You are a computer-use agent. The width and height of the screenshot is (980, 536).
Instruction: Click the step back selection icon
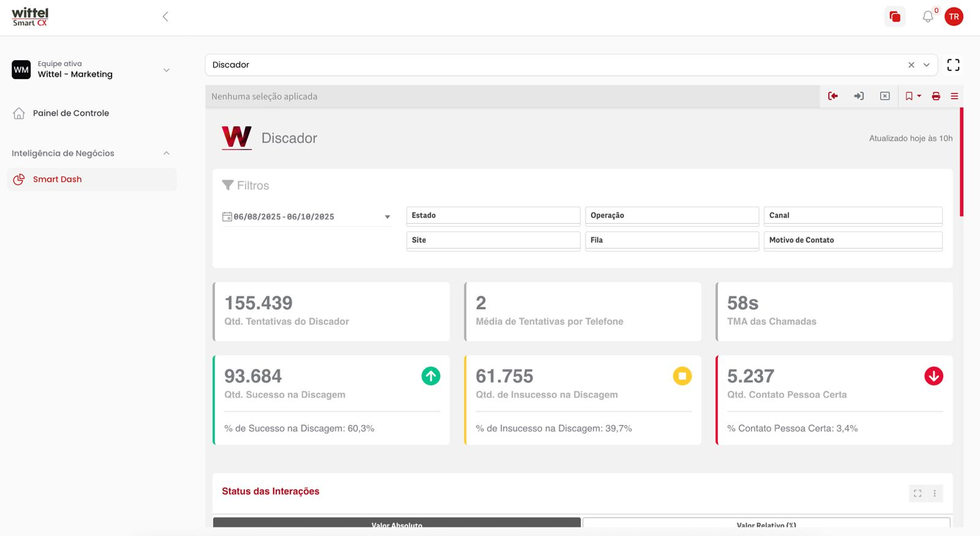point(833,96)
